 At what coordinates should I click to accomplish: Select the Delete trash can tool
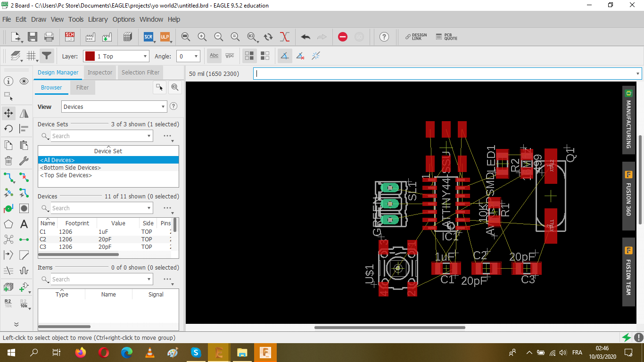click(8, 161)
